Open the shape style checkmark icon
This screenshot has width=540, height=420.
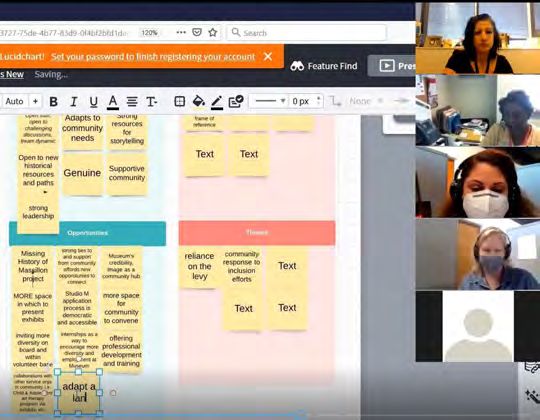pos(236,101)
